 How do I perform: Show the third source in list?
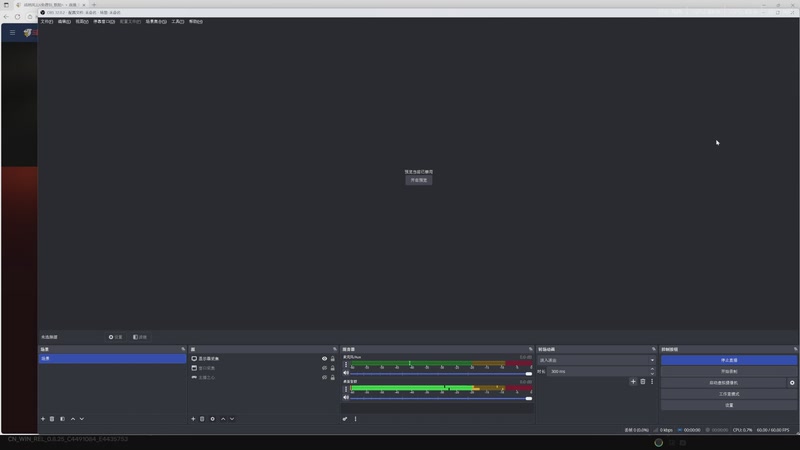[x=324, y=378]
